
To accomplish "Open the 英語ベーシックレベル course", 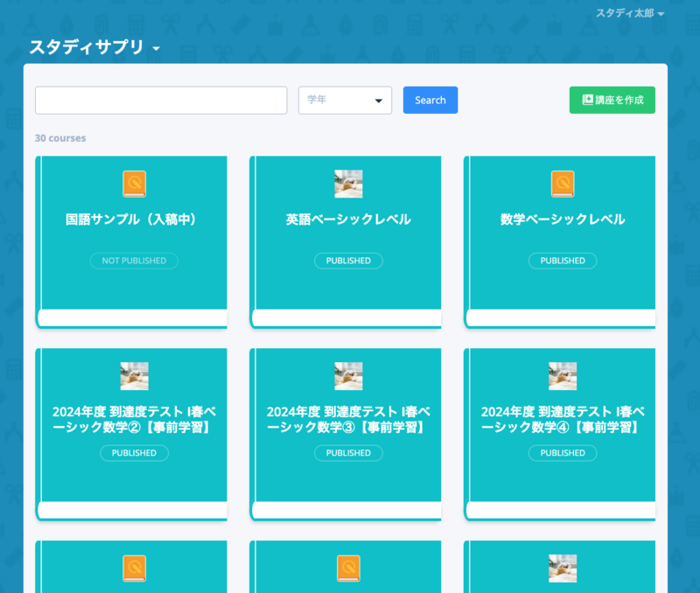I will coord(346,242).
